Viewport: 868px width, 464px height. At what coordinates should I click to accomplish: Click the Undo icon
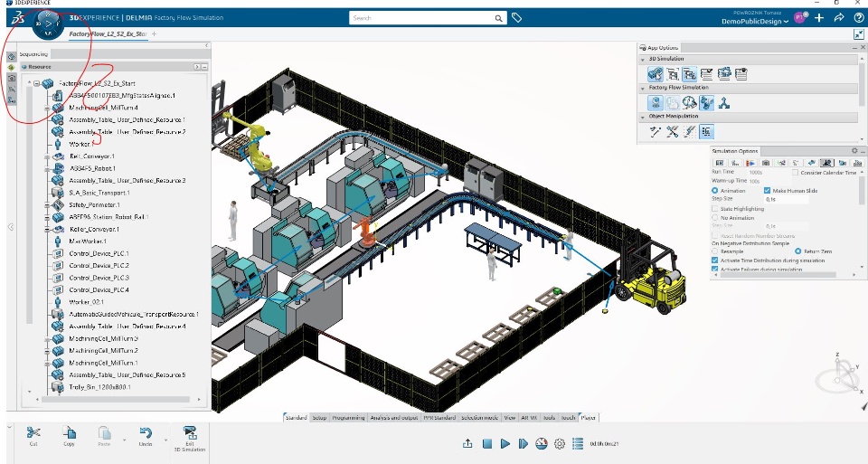146,432
